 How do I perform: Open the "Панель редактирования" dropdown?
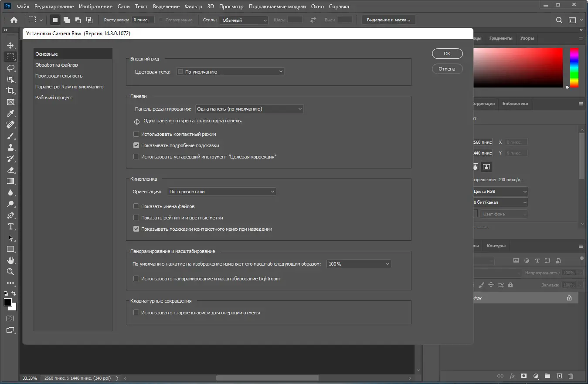coord(249,109)
